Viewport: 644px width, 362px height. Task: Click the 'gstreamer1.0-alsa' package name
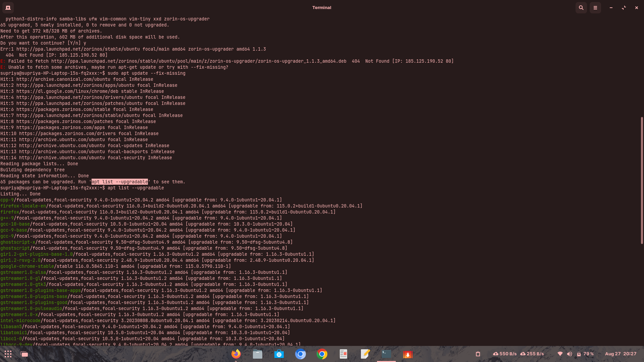click(x=23, y=273)
